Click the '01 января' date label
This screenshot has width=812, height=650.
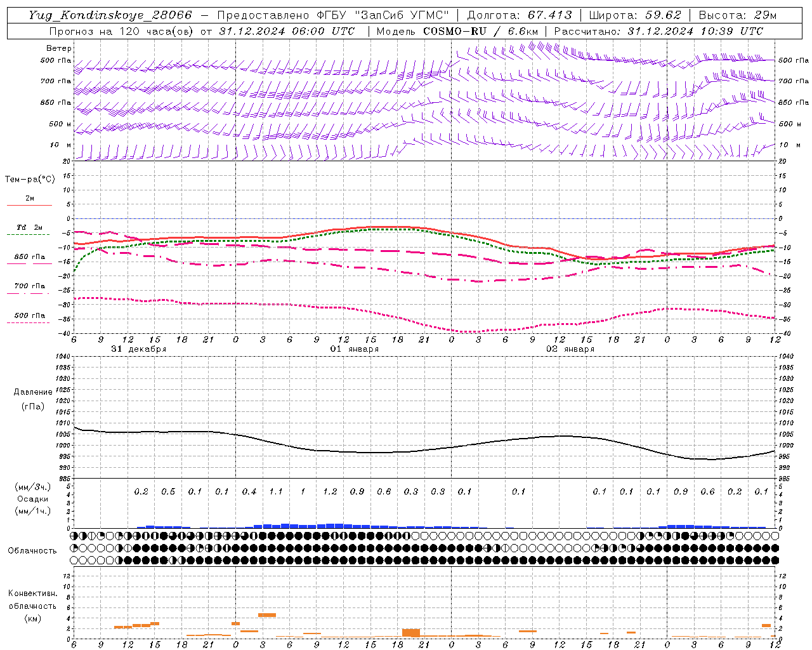(x=355, y=349)
